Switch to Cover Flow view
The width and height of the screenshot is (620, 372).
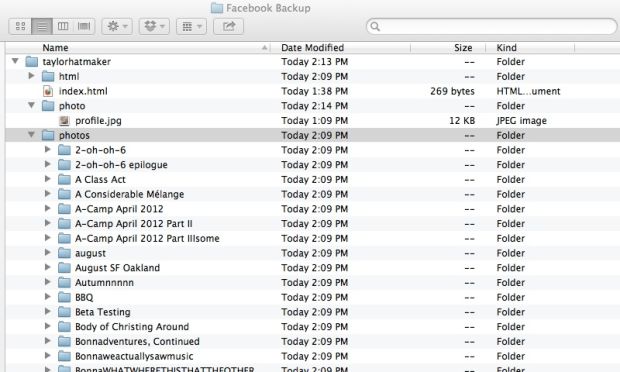84,26
